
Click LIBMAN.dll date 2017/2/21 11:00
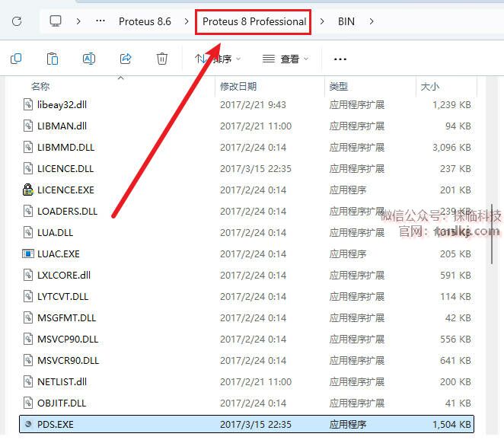click(x=256, y=126)
